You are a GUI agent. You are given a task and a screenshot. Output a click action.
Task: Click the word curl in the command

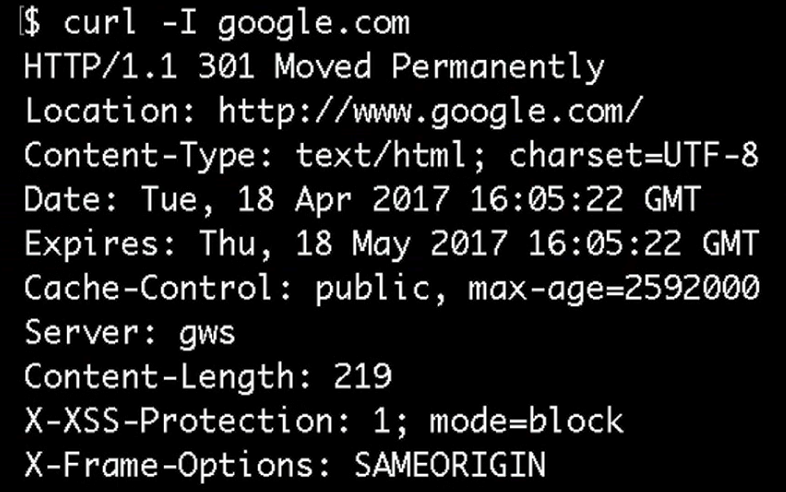tap(100, 23)
